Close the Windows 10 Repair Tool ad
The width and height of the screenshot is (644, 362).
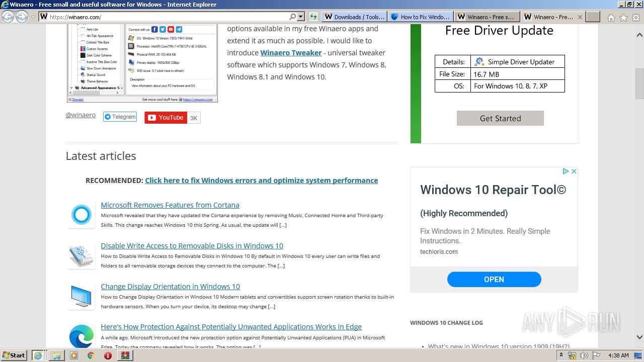coord(574,171)
